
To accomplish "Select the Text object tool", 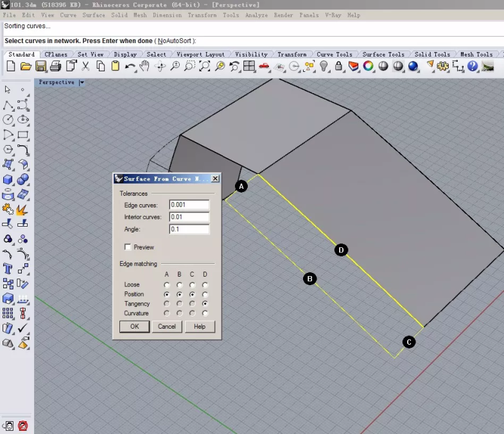I will tap(8, 268).
